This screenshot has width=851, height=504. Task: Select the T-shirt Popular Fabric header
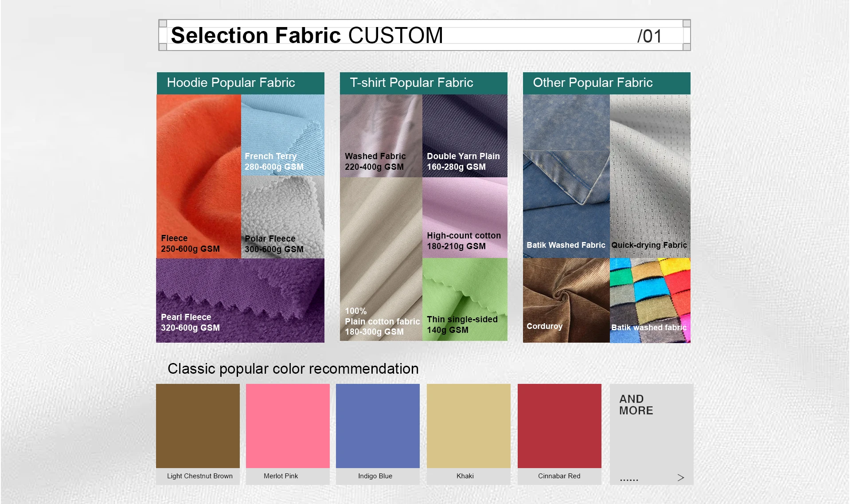pyautogui.click(x=423, y=83)
